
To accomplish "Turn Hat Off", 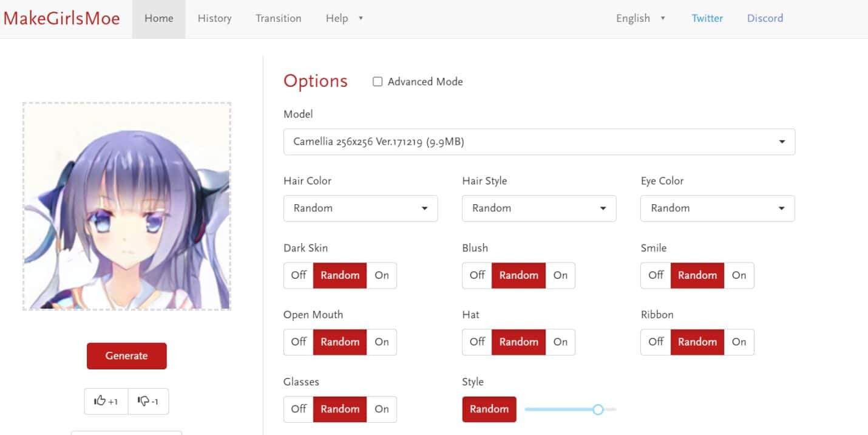I will 477,342.
